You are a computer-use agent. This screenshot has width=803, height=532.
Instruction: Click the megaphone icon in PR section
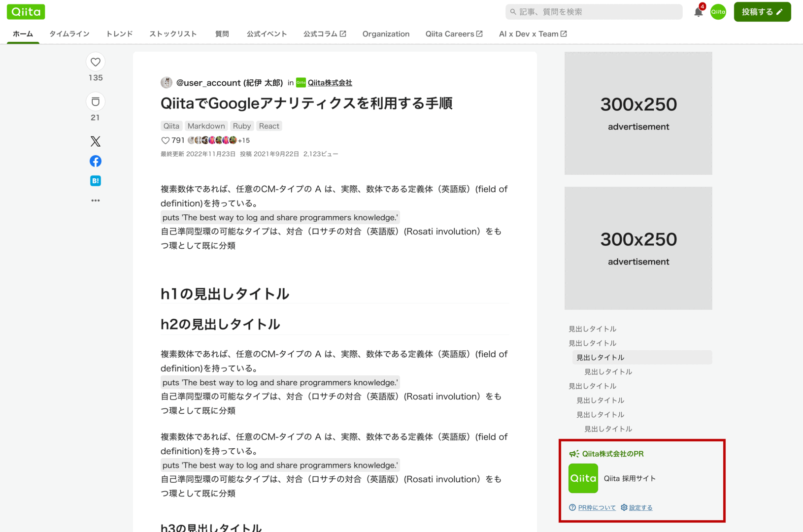coord(574,454)
